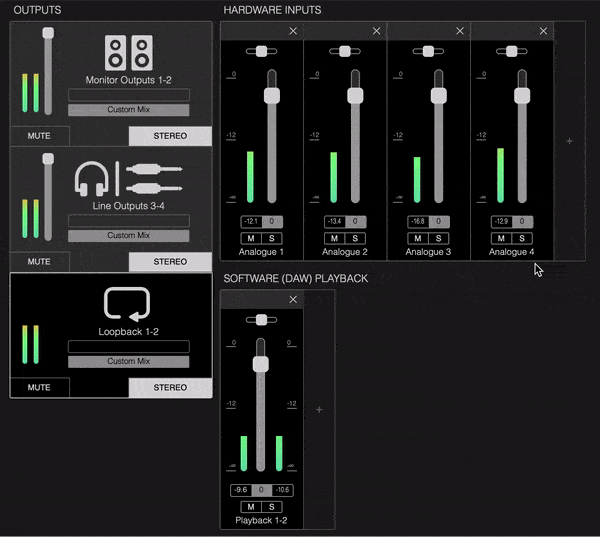600x537 pixels.
Task: Click the Analogue 2 level fader handle
Action: pyautogui.click(x=355, y=96)
